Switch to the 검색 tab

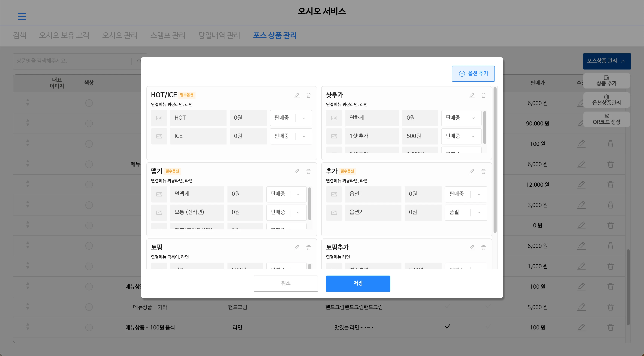point(20,35)
